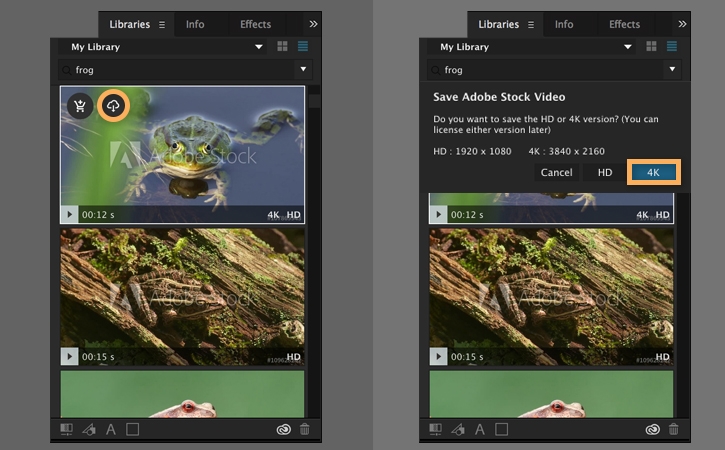
Task: Expand the My Library dropdown in left panel
Action: [x=258, y=47]
